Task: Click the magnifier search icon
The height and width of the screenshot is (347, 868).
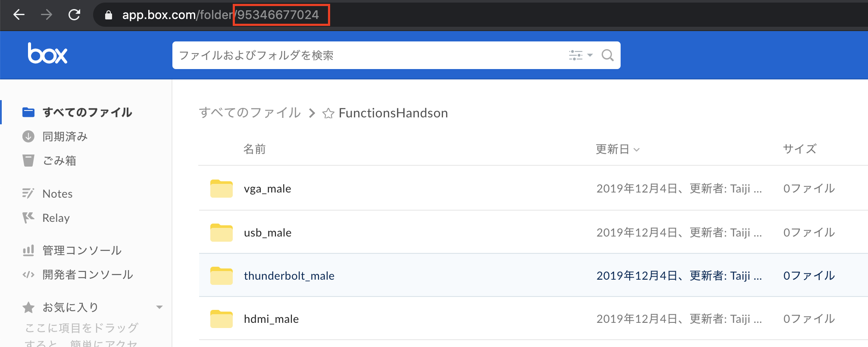Action: point(608,55)
